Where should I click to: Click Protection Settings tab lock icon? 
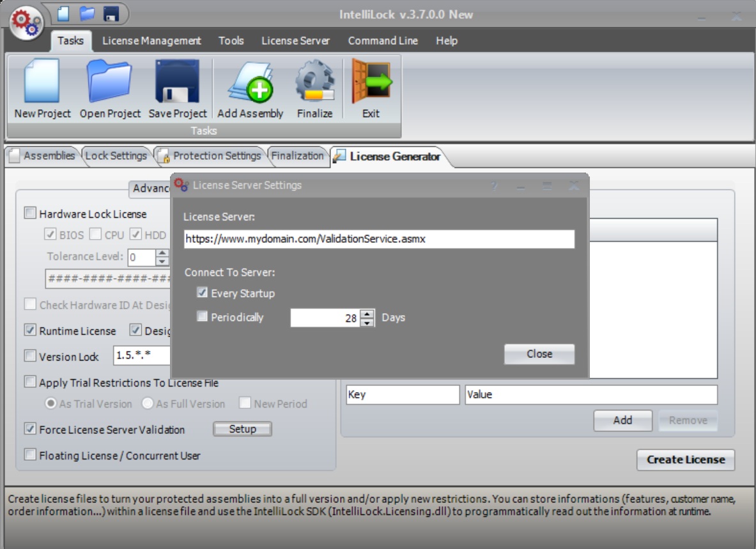(164, 156)
